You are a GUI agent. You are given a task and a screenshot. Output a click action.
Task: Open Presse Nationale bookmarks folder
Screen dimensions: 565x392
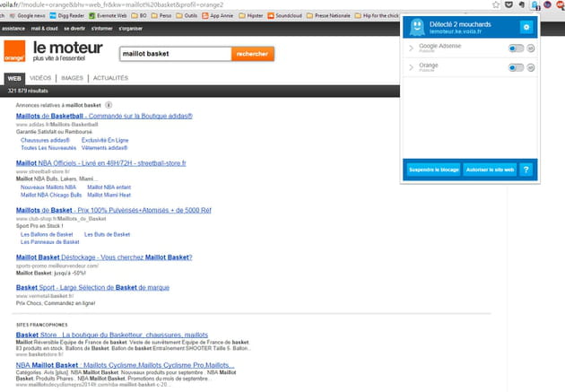(x=328, y=16)
